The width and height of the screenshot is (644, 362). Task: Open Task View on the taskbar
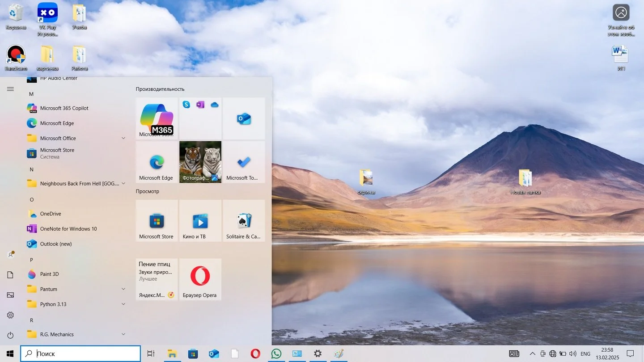pyautogui.click(x=151, y=354)
